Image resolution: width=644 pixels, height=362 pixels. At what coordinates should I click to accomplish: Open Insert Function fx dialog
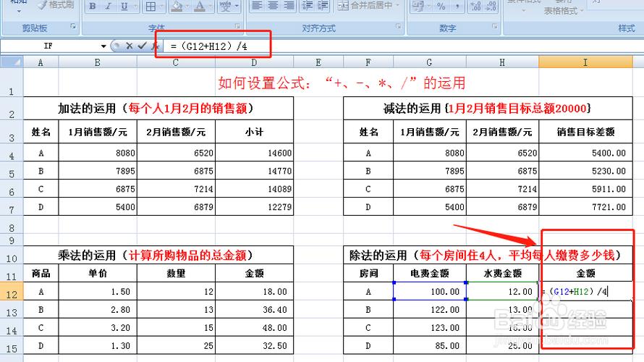[x=154, y=46]
